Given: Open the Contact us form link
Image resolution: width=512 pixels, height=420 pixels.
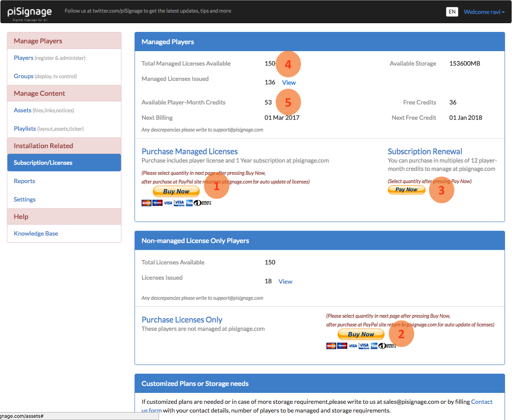Looking at the screenshot, I should (x=482, y=402).
